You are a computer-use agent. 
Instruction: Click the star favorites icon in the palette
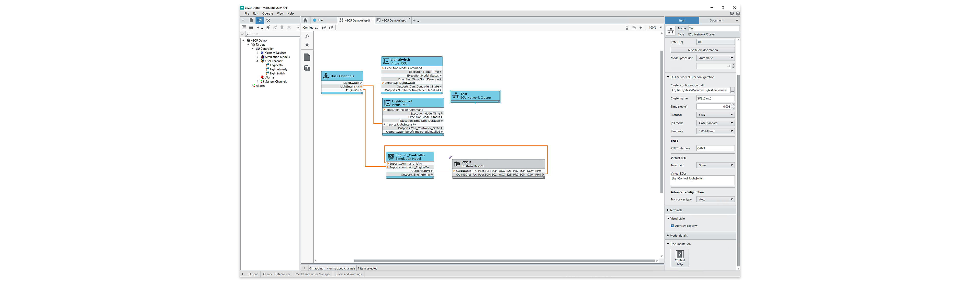[x=307, y=44]
